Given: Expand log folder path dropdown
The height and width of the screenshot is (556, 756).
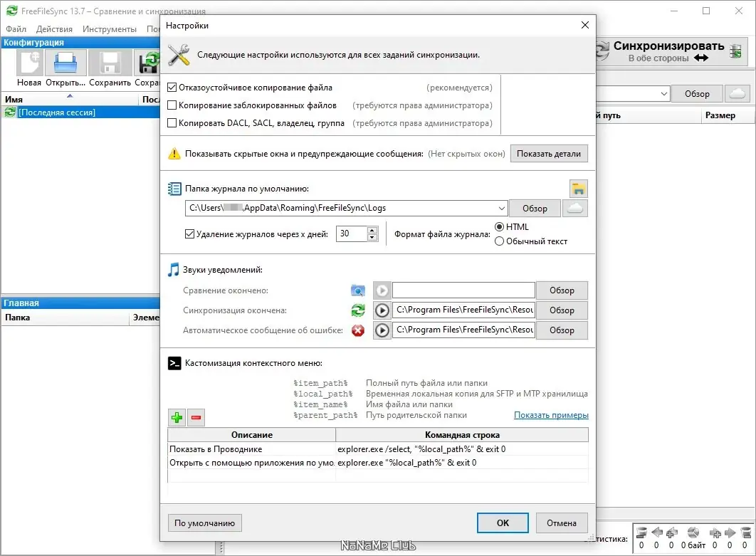Looking at the screenshot, I should click(x=501, y=209).
